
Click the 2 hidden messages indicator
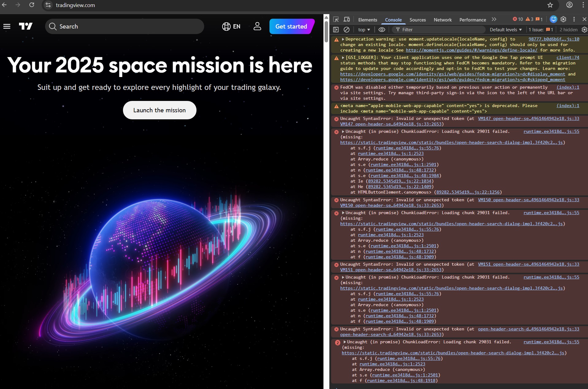tap(568, 29)
